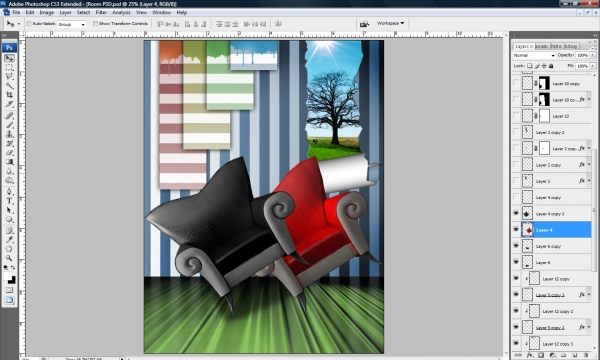Select the Eraser tool
600x360 pixels.
pos(9,153)
